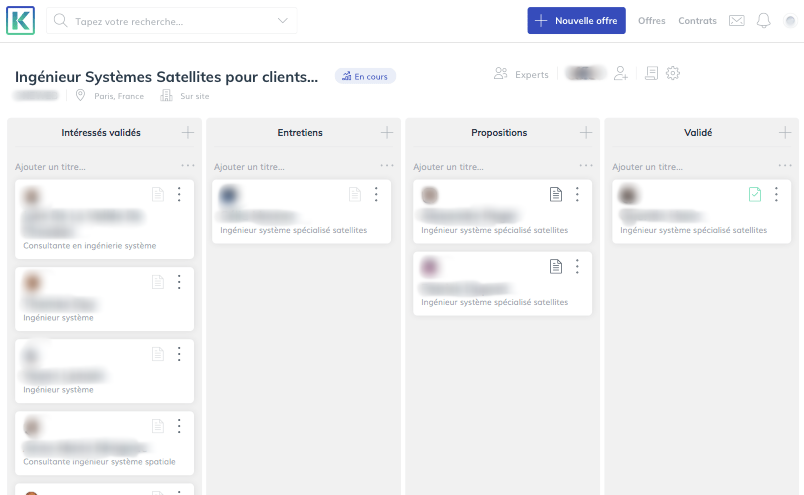Click the Validé column header

coord(698,133)
